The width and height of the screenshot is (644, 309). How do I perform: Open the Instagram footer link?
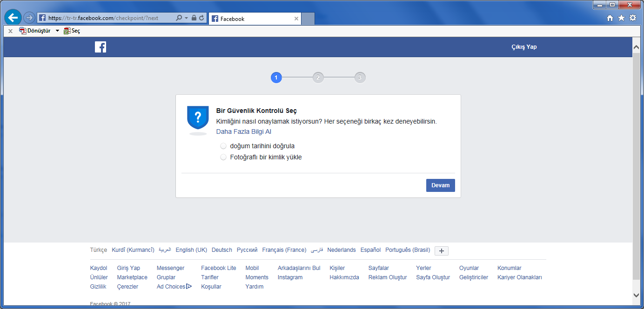click(x=290, y=277)
